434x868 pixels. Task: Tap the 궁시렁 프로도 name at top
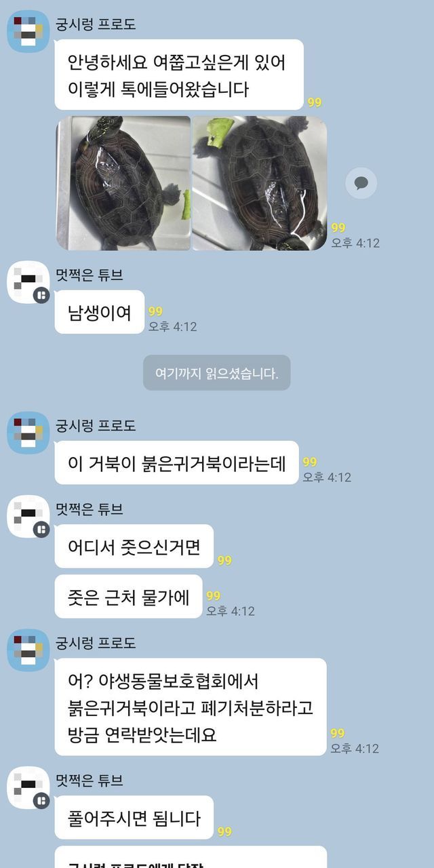point(96,24)
